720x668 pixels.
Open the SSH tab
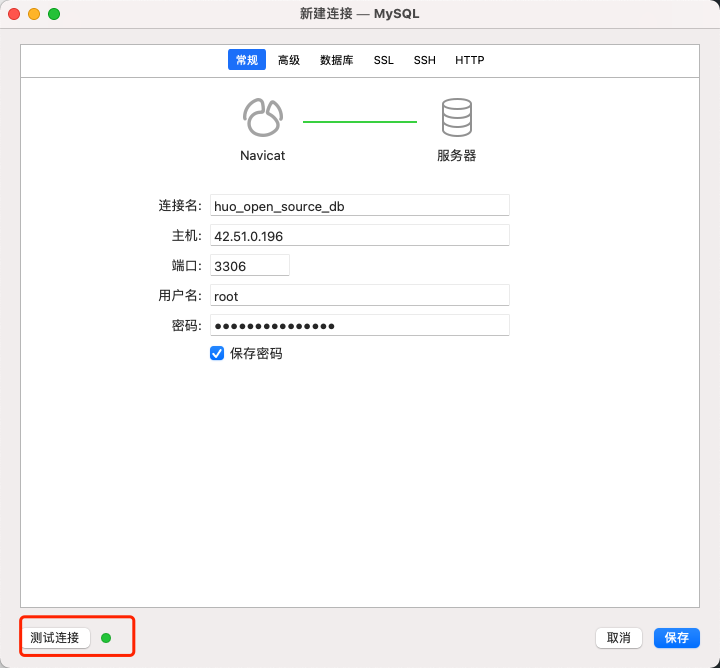[424, 60]
